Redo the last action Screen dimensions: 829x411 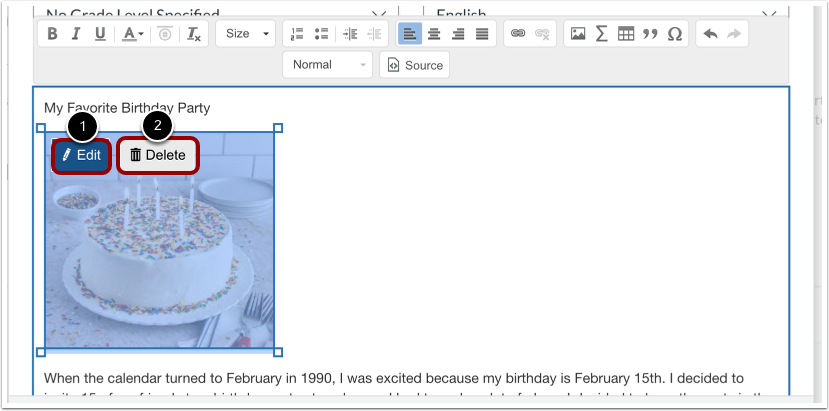[734, 34]
